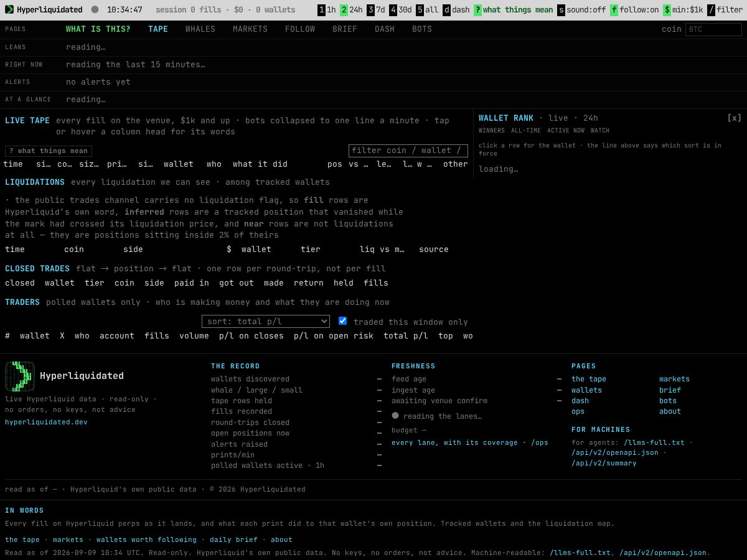Open the sort: total p/l dropdown

click(x=266, y=322)
